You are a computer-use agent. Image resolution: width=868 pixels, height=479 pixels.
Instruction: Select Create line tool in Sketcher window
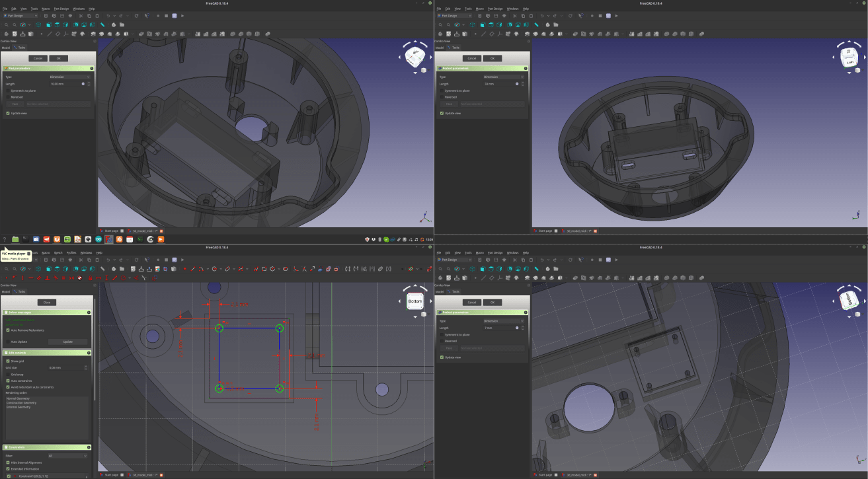pyautogui.click(x=193, y=269)
